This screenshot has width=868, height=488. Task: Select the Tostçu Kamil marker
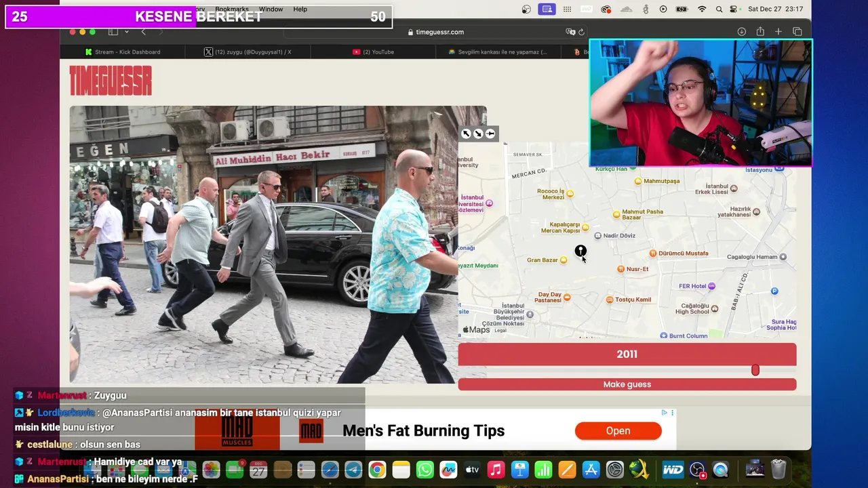click(x=610, y=300)
